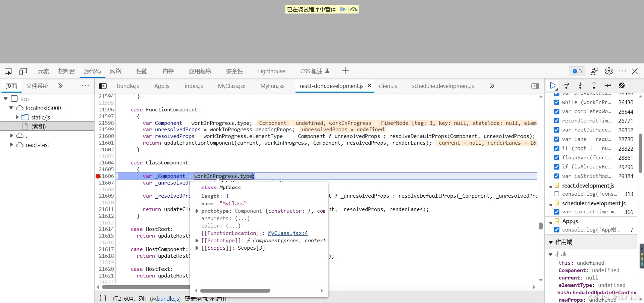Screen dimensions: 644x303
Task: Open the MyClass.jsx file tab
Action: pos(231,86)
